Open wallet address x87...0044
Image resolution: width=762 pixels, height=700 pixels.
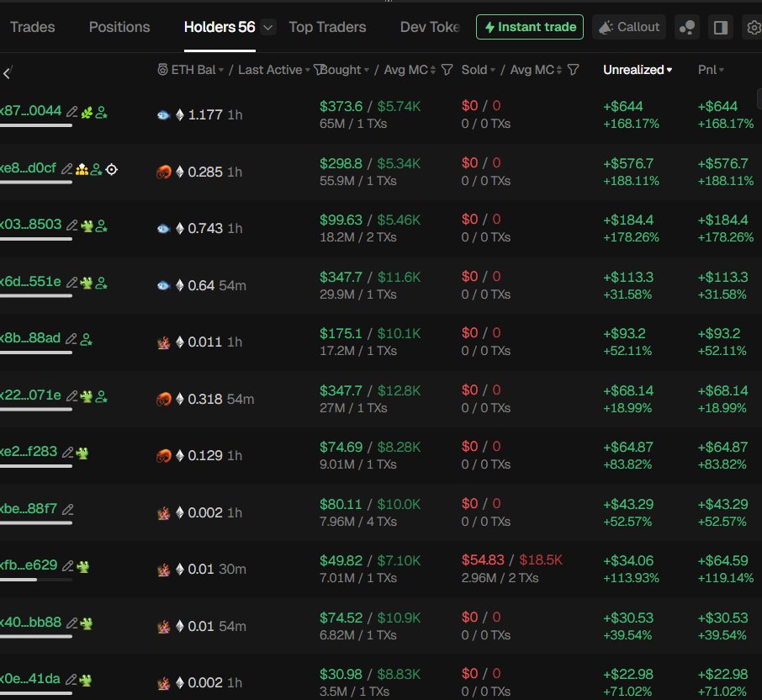point(30,111)
